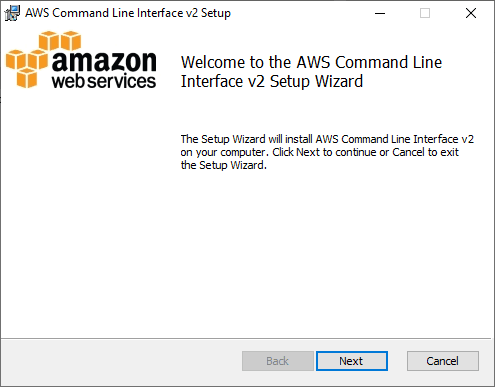This screenshot has width=495, height=387.
Task: Click the words Click Next in description
Action: tap(296, 152)
